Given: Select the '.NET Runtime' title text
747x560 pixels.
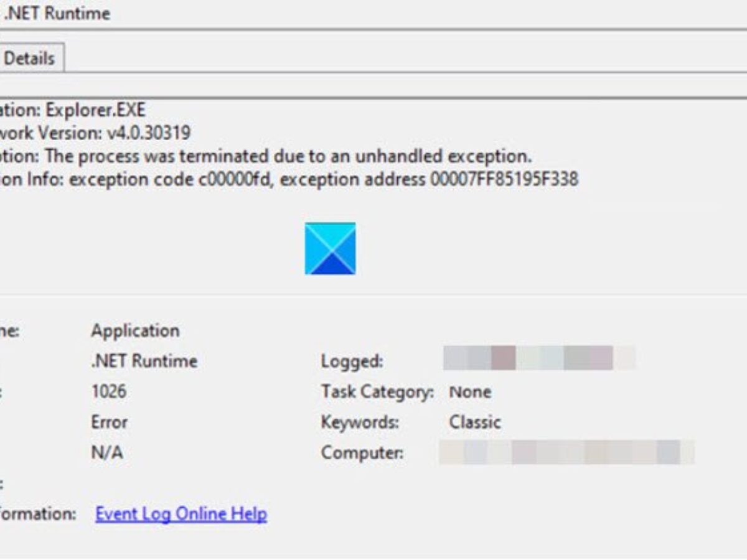Looking at the screenshot, I should point(57,13).
